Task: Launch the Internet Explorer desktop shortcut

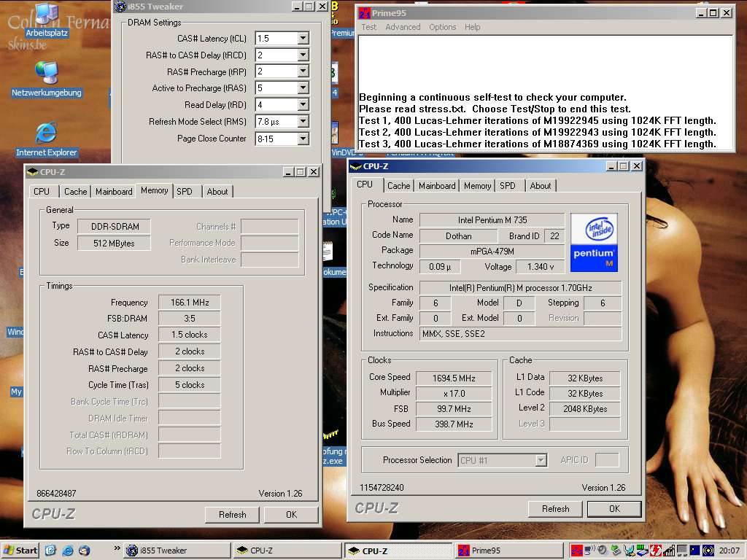Action: point(46,139)
